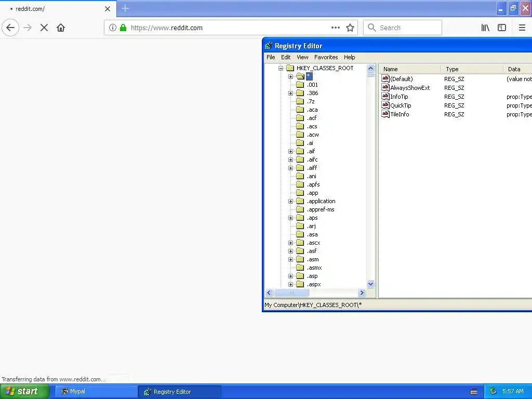
Task: Click the tree scroll-left arrow
Action: [x=270, y=293]
